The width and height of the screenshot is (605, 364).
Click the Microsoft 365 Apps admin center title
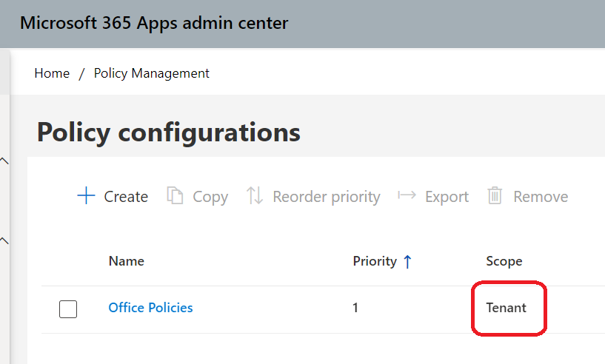154,23
